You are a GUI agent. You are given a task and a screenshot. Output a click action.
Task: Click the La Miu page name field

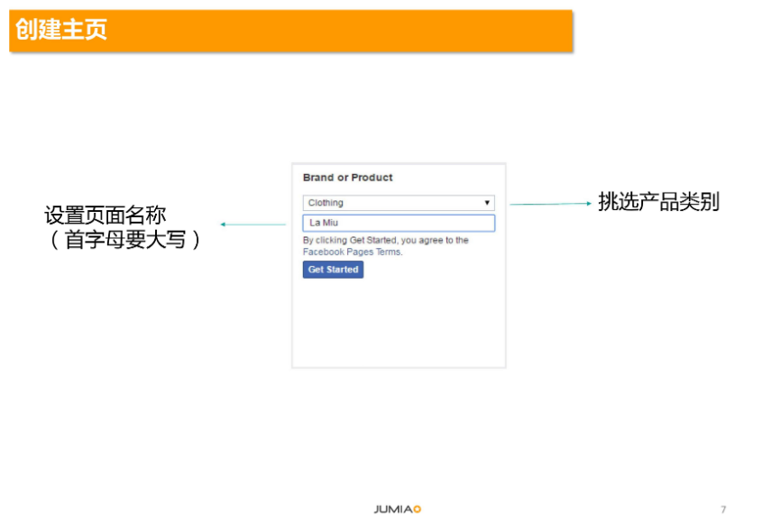pyautogui.click(x=397, y=223)
